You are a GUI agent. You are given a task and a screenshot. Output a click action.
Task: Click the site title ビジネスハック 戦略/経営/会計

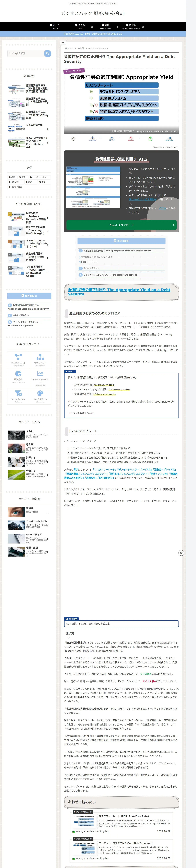coord(93,13)
